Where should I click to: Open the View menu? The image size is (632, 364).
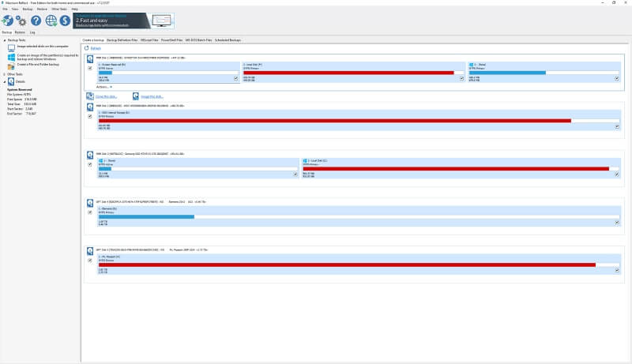[15, 9]
